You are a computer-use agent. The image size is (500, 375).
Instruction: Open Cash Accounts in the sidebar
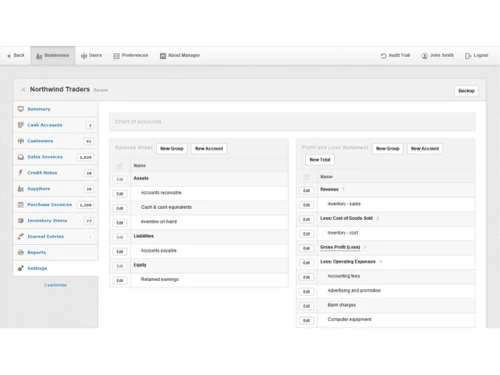(x=56, y=125)
